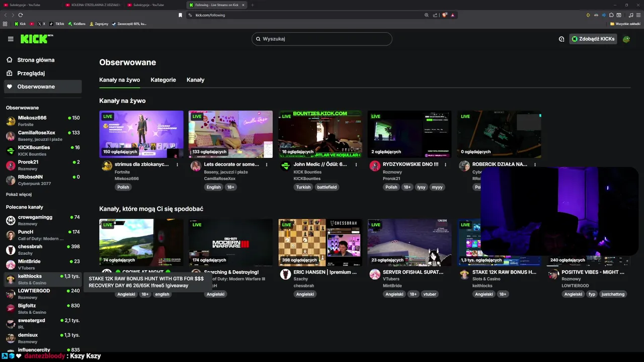Screen dimensions: 644x362
Task: Open KICKBounties channel in sidebar
Action: [42, 150]
